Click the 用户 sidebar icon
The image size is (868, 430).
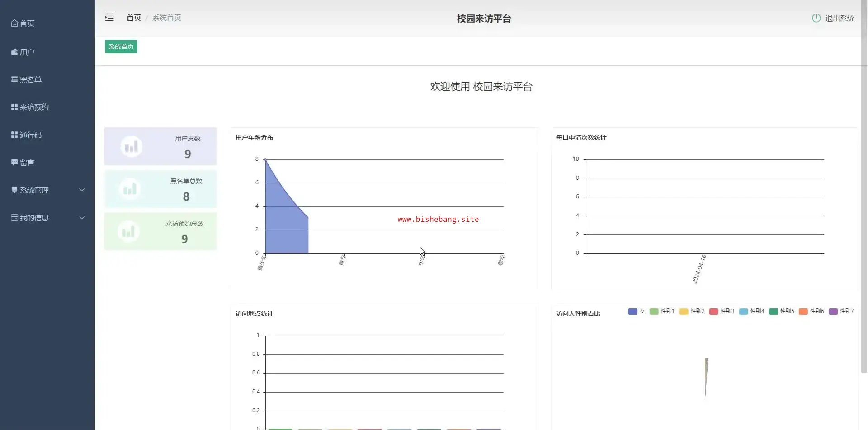pos(14,52)
